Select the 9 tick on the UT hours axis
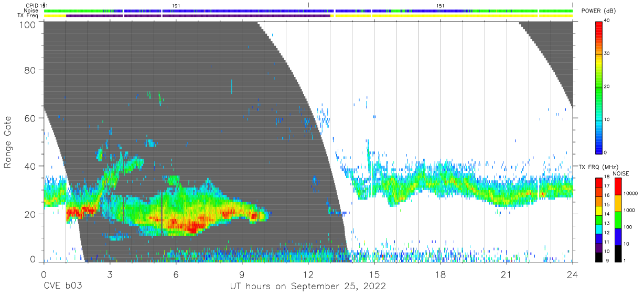The width and height of the screenshot is (644, 297). [242, 274]
